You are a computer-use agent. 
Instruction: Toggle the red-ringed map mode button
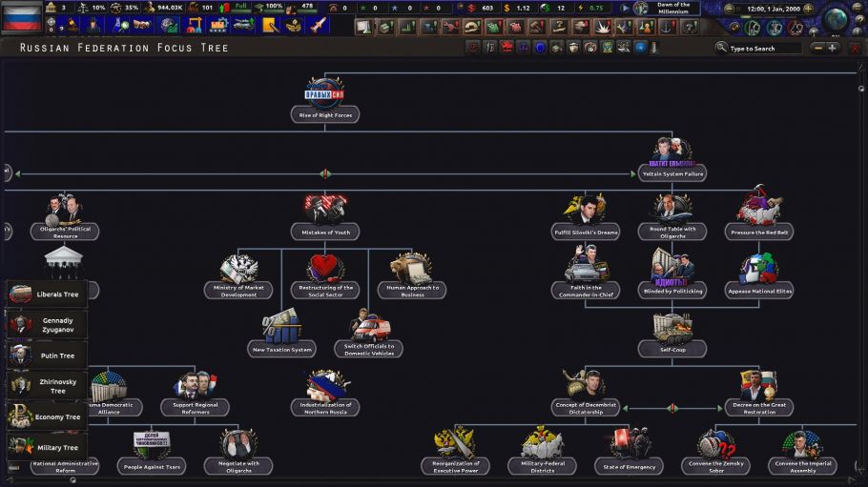coord(796,27)
